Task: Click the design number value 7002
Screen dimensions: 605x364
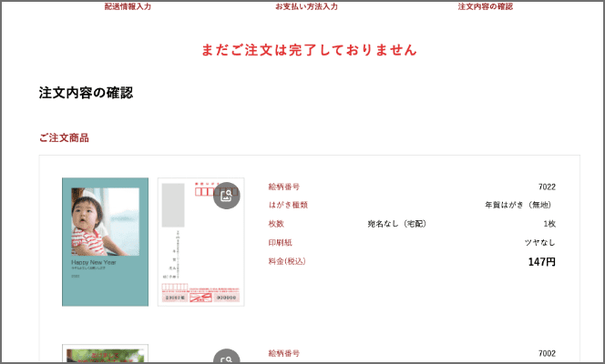Action: 547,353
